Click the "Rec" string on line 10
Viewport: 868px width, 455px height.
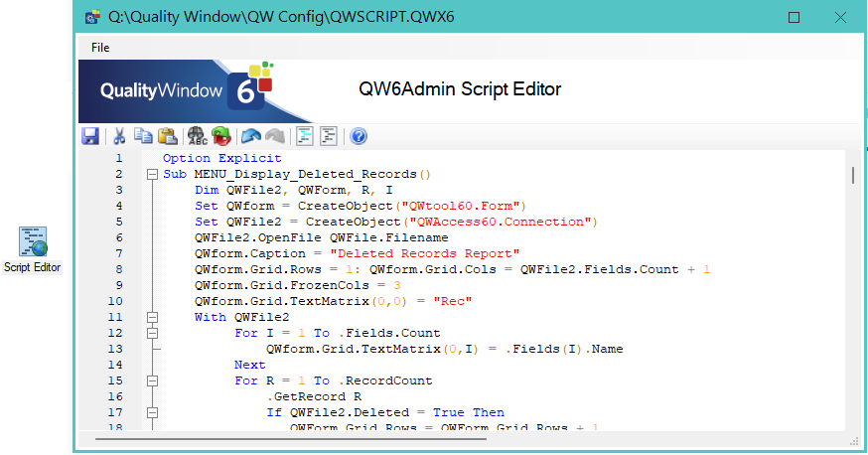tap(452, 301)
